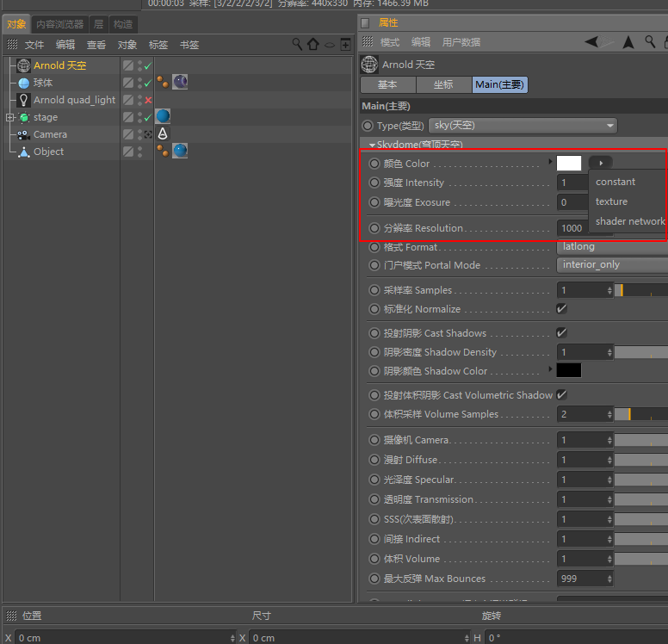Click the Arnold quad_light bulb icon
This screenshot has height=644, width=668.
[24, 100]
